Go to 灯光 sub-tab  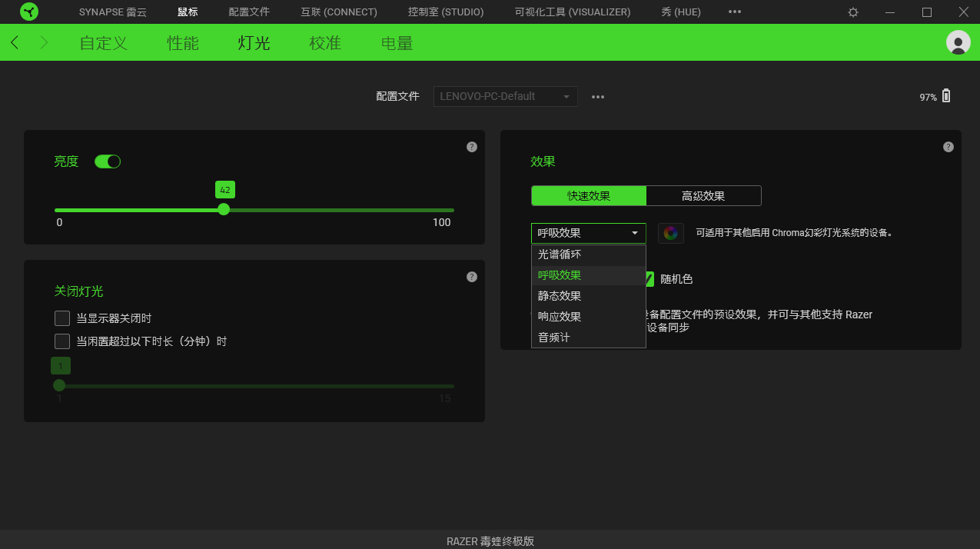(254, 43)
